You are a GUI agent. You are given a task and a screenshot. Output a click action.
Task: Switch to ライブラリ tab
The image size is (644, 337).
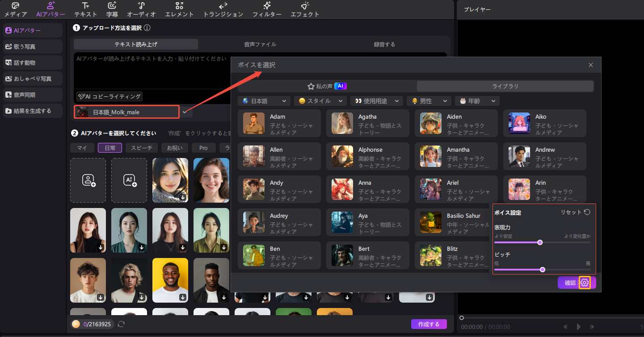click(505, 86)
